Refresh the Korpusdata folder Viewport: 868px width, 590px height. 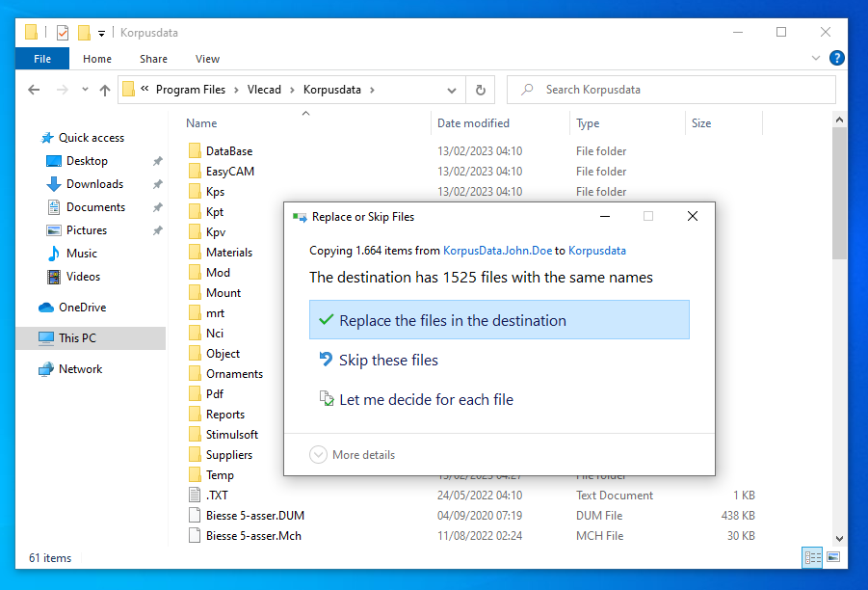(x=481, y=90)
